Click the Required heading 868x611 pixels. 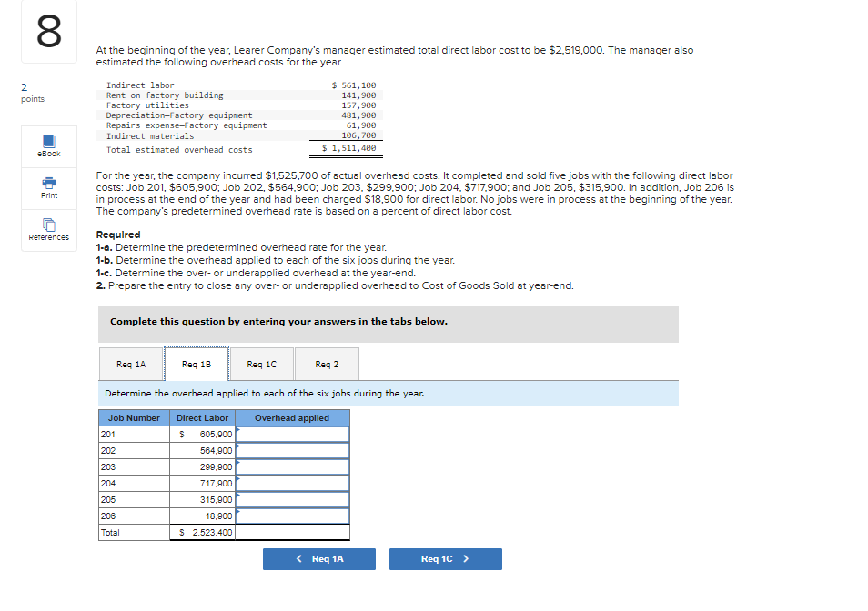(x=118, y=235)
